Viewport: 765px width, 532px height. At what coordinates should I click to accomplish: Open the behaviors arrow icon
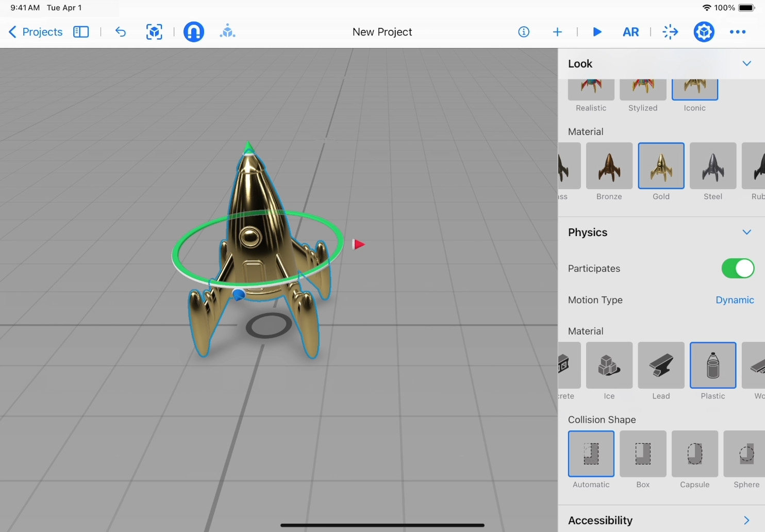coord(670,32)
